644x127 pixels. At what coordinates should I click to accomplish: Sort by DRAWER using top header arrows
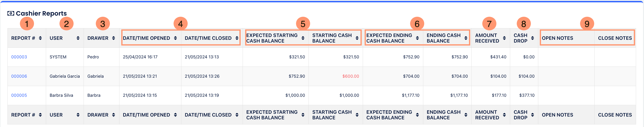(x=113, y=38)
